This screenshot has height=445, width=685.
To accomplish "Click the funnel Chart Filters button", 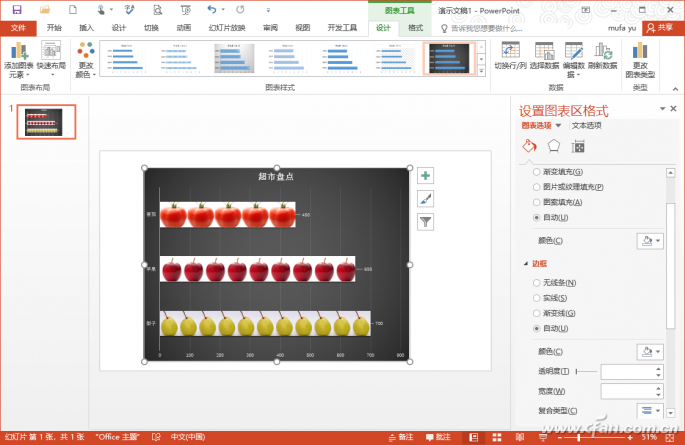I will point(426,222).
